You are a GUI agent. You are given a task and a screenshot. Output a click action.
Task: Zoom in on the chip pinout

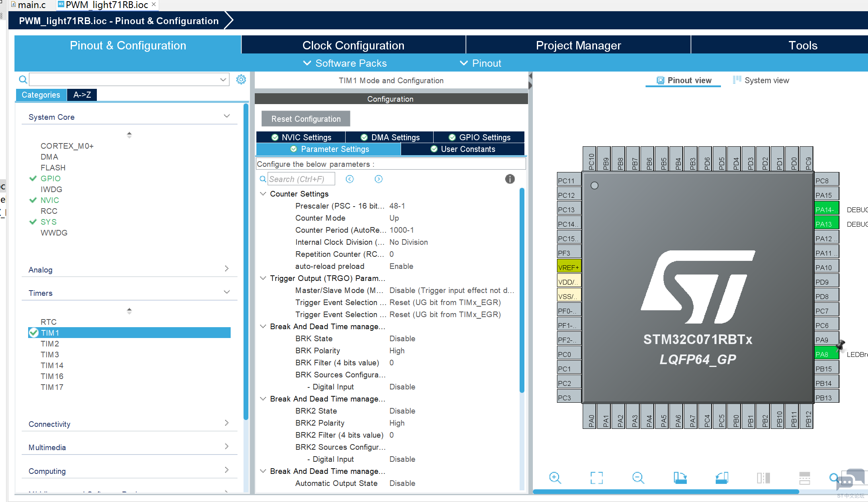click(x=555, y=477)
